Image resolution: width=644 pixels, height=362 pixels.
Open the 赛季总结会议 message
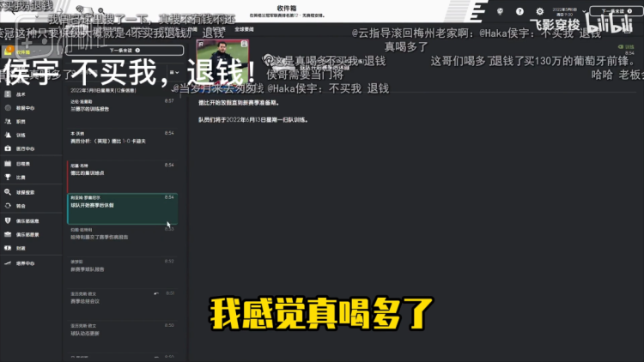pos(123,303)
